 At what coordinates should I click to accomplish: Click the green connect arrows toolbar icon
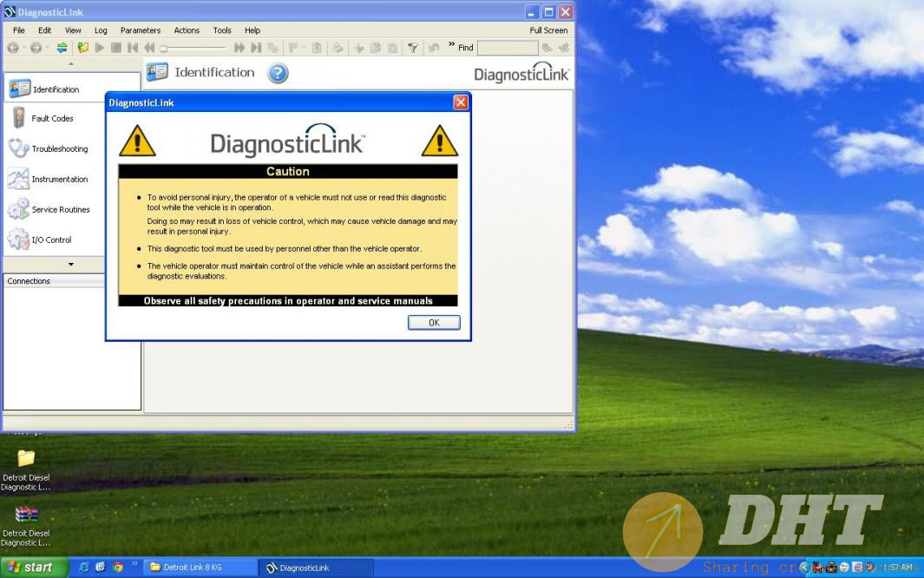coord(62,48)
